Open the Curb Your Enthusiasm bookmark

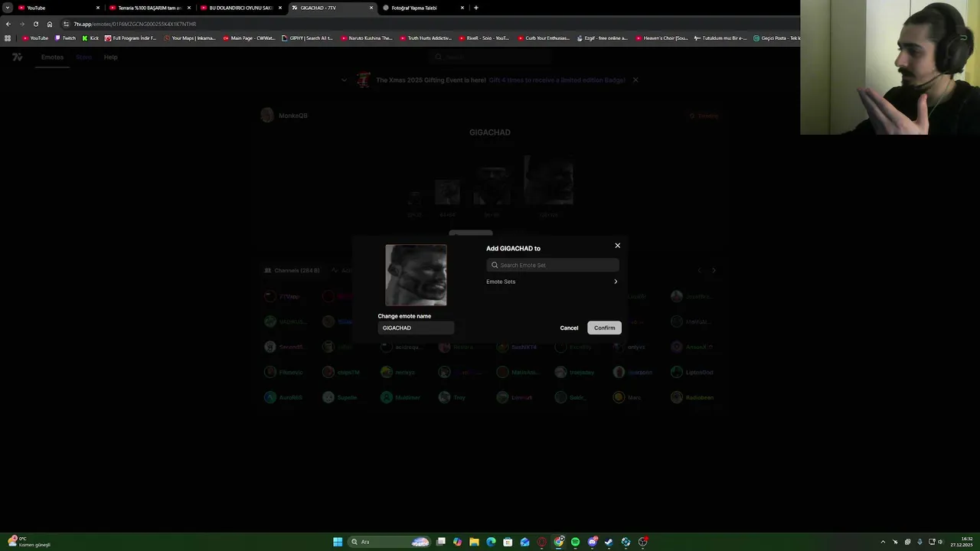[x=544, y=38]
